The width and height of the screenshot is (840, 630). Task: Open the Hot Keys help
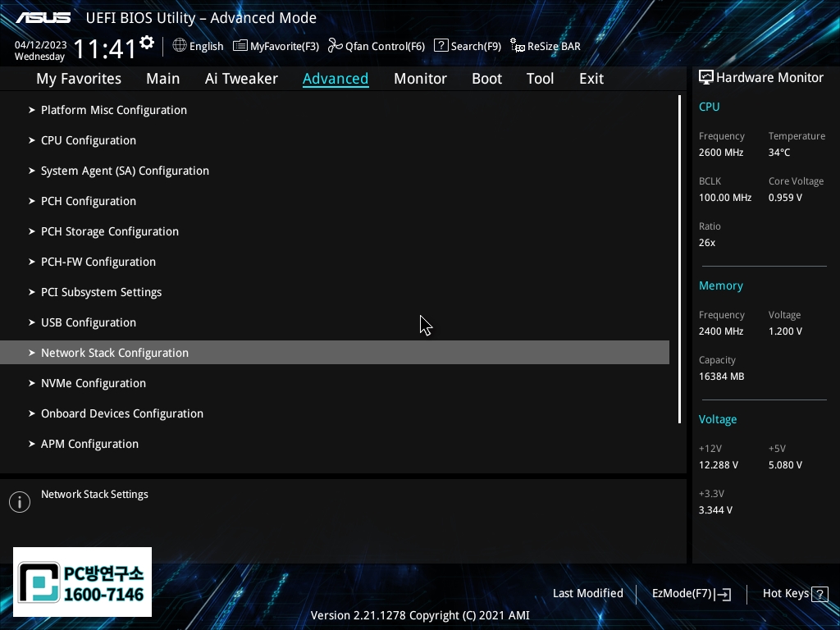point(795,594)
